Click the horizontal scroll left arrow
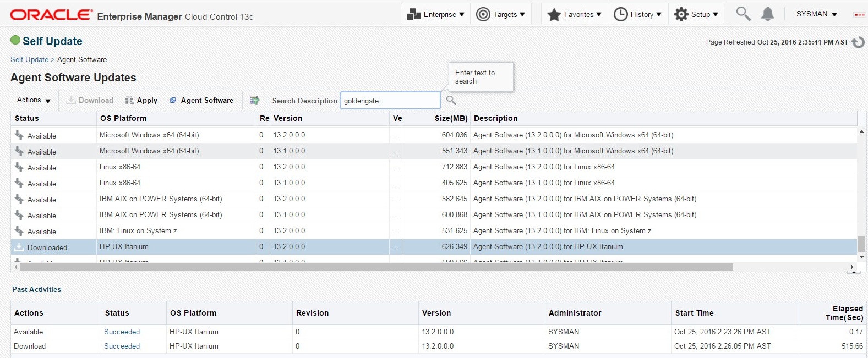 pyautogui.click(x=15, y=267)
